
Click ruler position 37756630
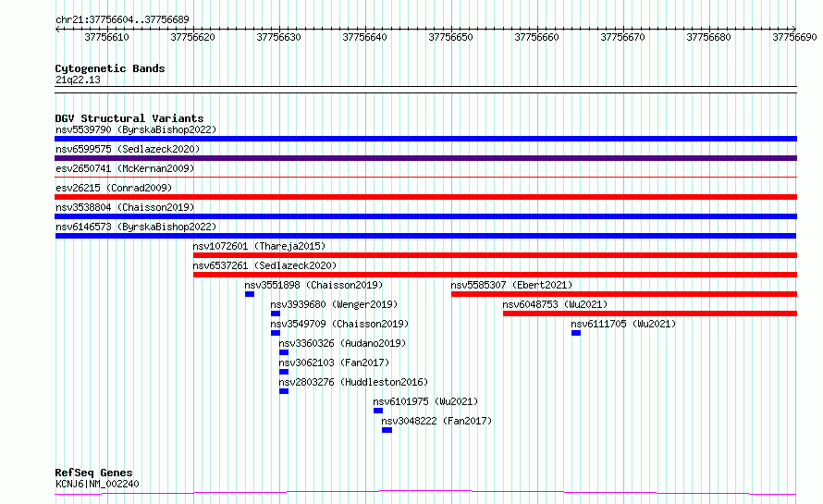[278, 37]
